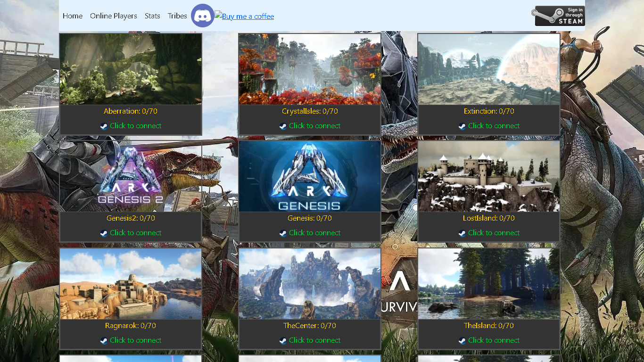Select the text Aberration: 0/70
This screenshot has height=362, width=644.
tap(131, 111)
